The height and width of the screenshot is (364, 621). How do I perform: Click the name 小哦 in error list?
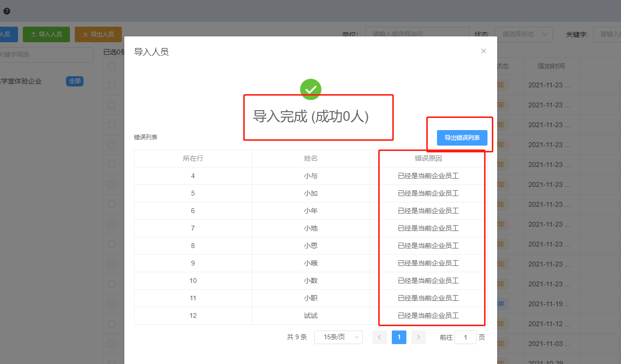tap(311, 263)
